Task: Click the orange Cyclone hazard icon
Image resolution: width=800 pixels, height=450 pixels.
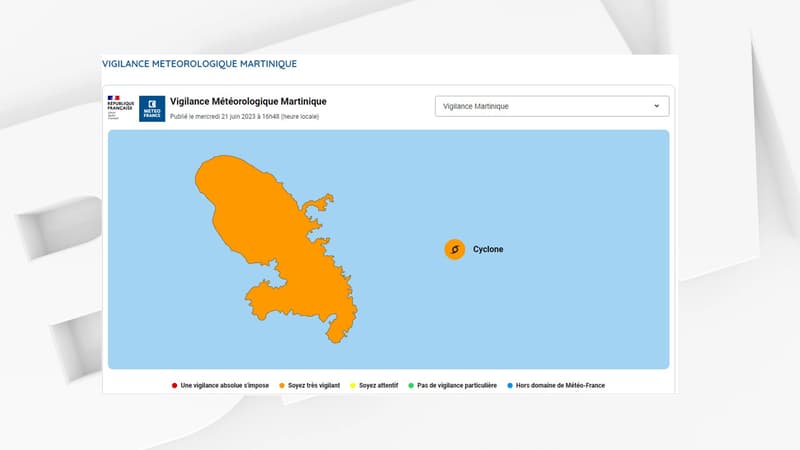Action: pyautogui.click(x=455, y=249)
